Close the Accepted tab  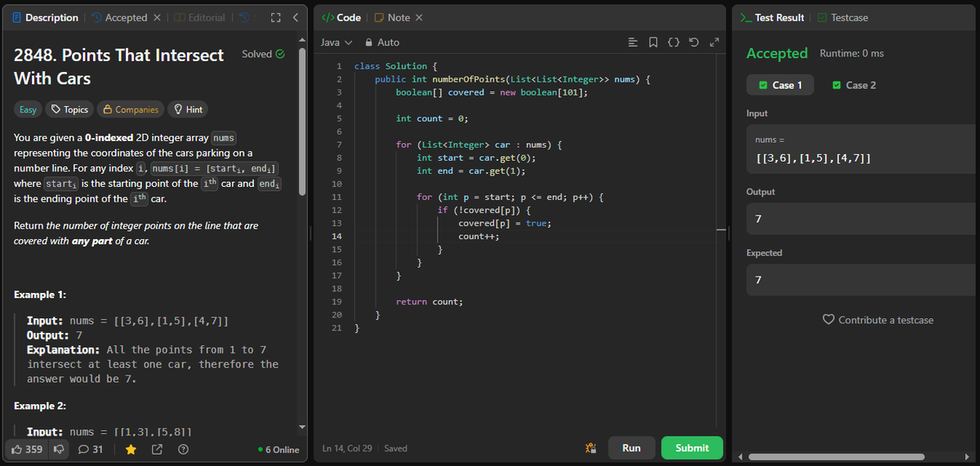point(157,17)
